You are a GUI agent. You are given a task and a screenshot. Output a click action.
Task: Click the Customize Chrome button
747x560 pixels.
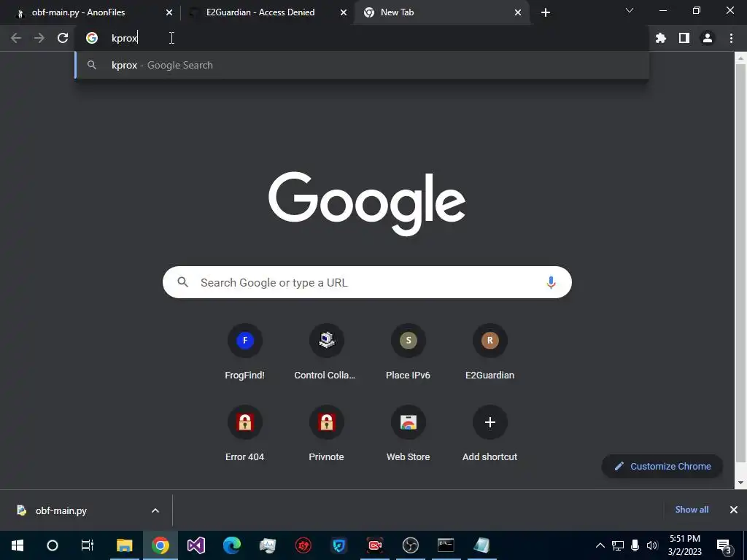point(662,466)
